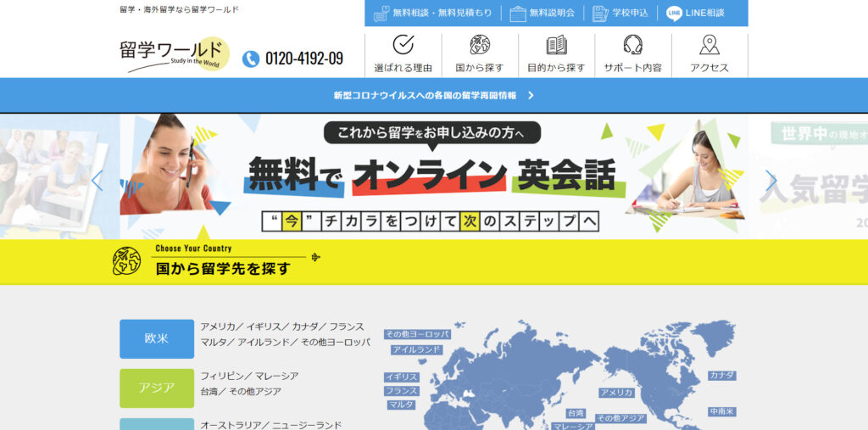
Task: Click カナダ in the country list
Action: 305,327
